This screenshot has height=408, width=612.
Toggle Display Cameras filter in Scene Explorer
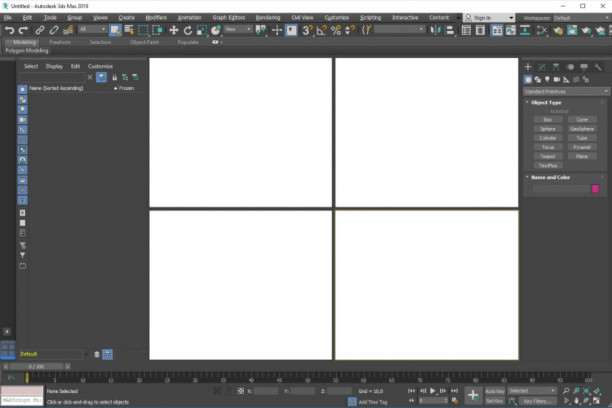tap(22, 120)
